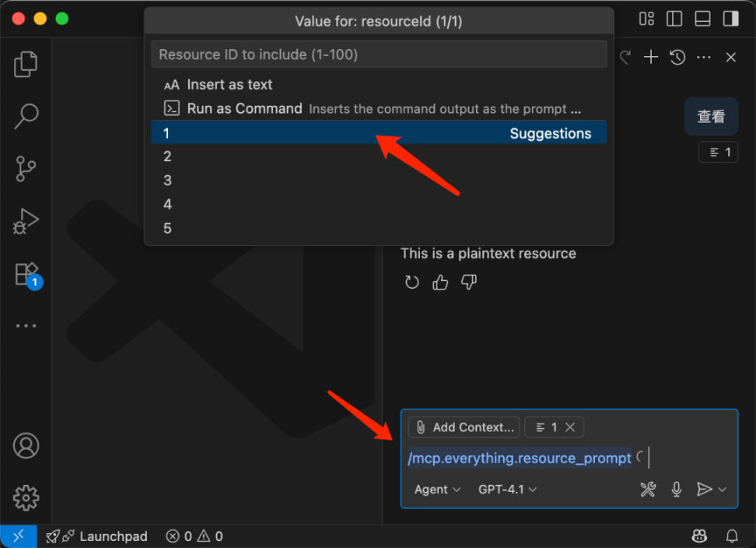Open the Search view icon
The height and width of the screenshot is (548, 756).
26,117
